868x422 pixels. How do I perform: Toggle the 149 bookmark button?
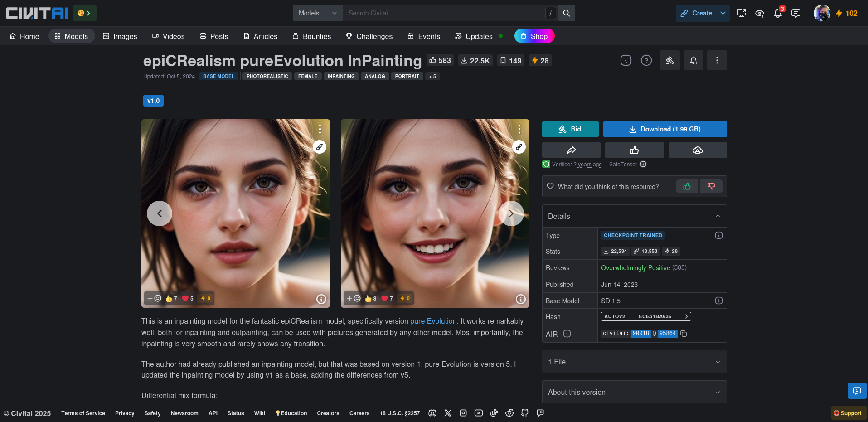511,60
